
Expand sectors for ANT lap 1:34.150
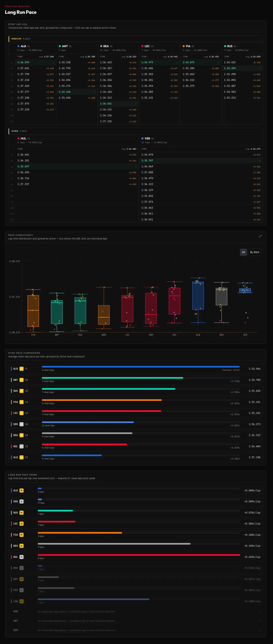coord(77,92)
